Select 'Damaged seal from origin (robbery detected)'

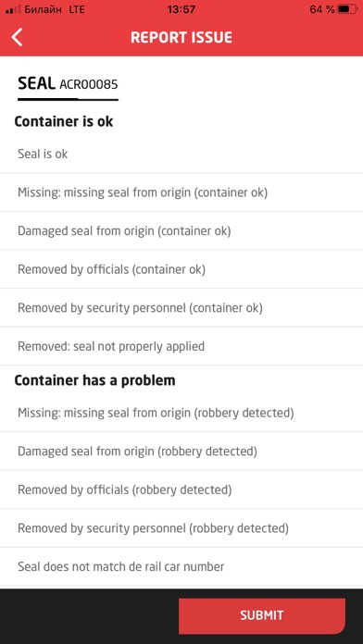(x=181, y=452)
